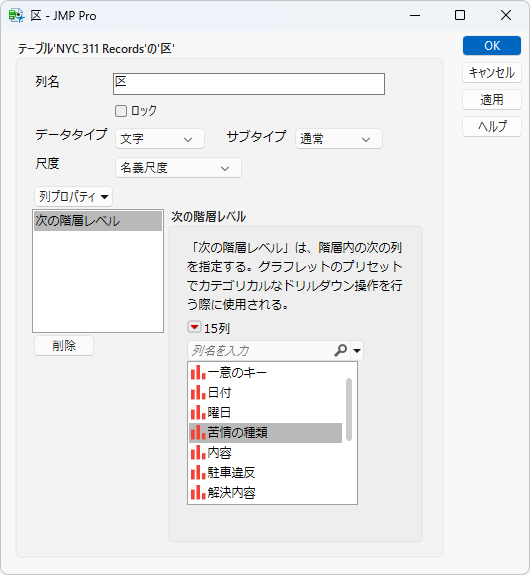Open the search options arrow beside magnifier
This screenshot has height=575, width=530.
(357, 351)
